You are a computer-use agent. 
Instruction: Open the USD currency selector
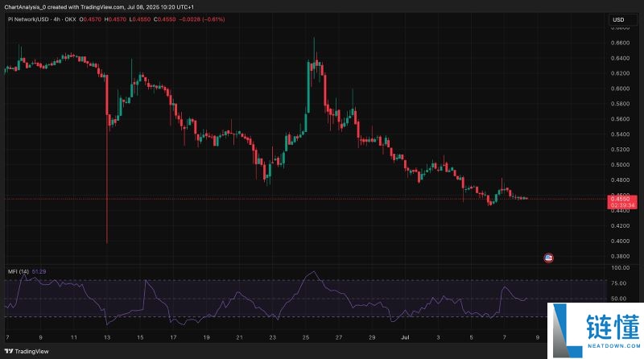point(618,19)
